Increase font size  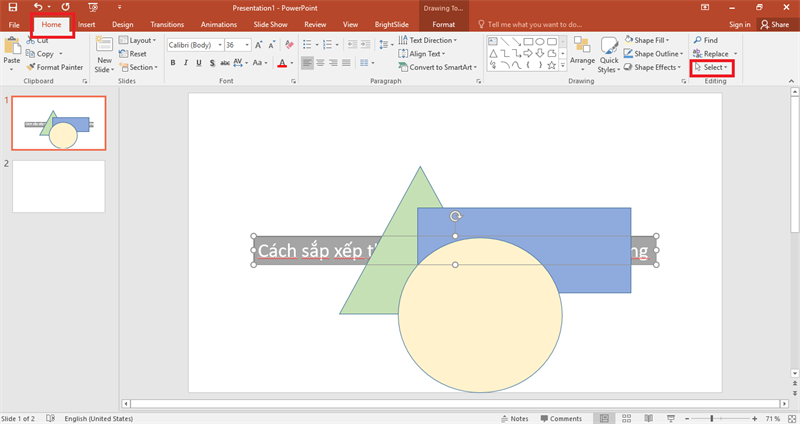pos(259,45)
